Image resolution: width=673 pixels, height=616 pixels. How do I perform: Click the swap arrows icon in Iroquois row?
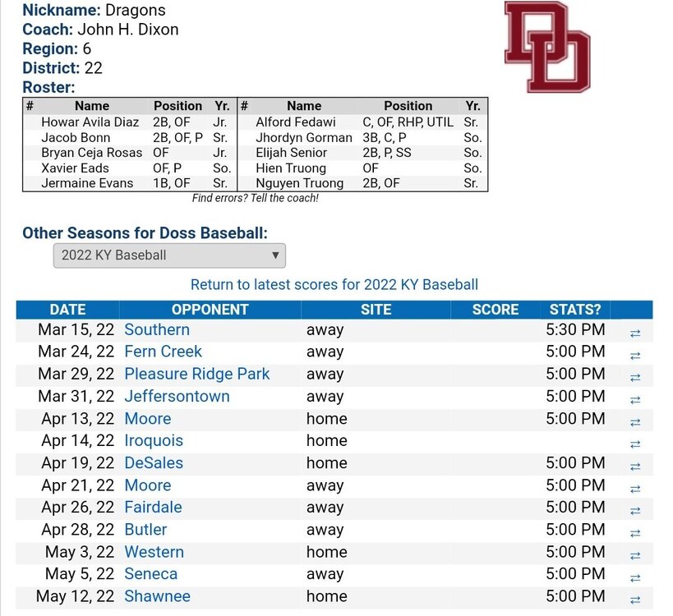(635, 444)
